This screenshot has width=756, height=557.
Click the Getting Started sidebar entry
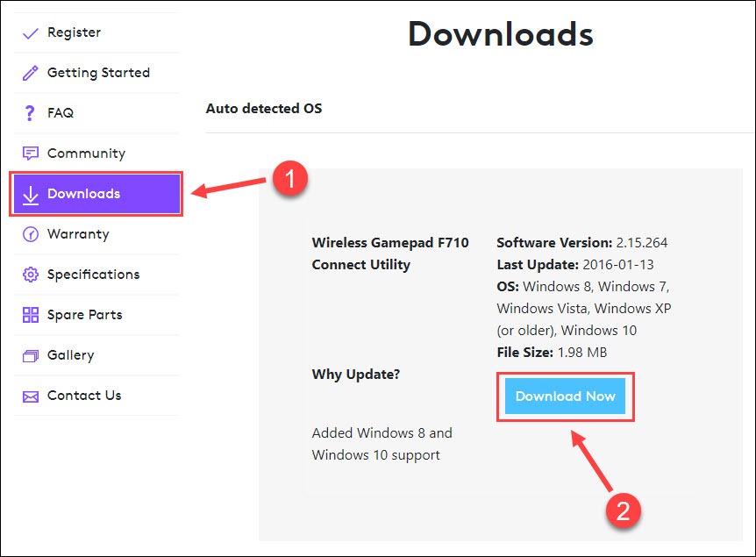point(96,73)
